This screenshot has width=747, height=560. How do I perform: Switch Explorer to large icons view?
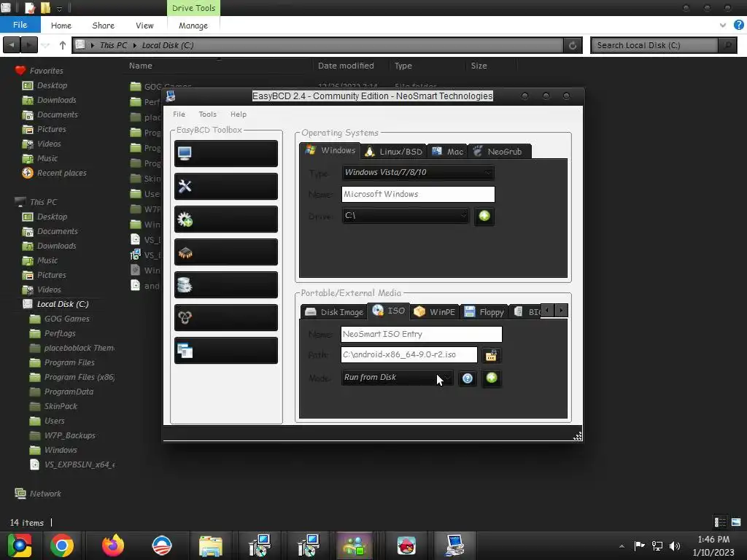tap(736, 522)
